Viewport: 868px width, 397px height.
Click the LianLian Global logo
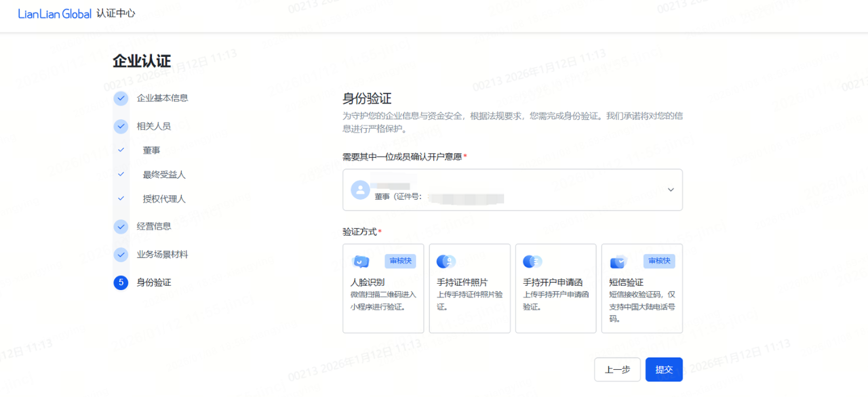54,14
